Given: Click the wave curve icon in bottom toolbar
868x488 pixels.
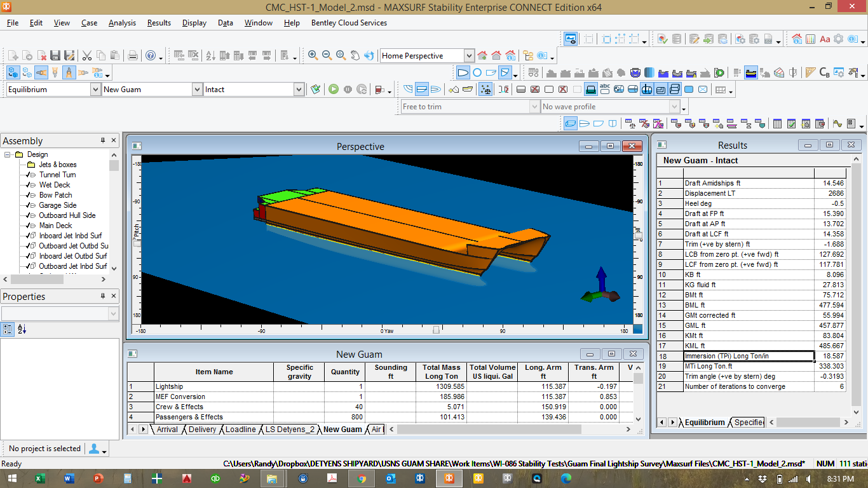Looking at the screenshot, I should 837,124.
